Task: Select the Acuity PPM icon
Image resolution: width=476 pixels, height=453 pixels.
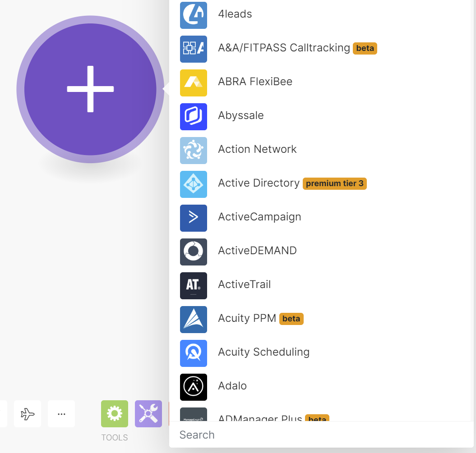Action: point(194,320)
